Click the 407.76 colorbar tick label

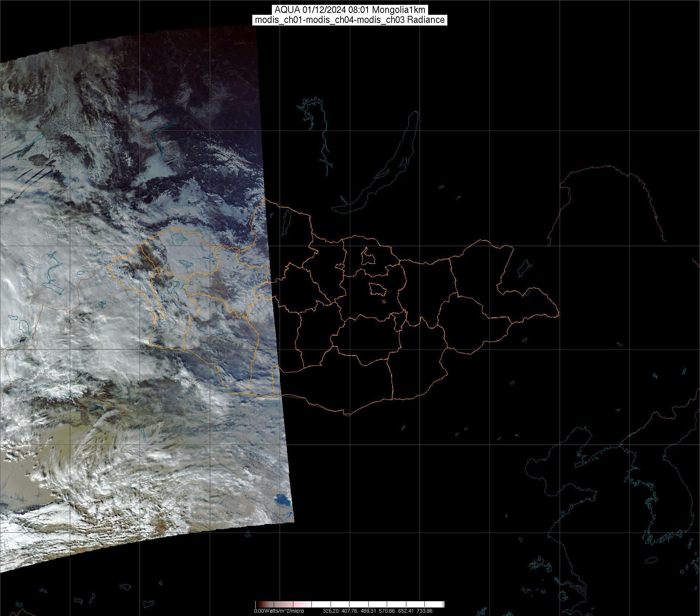[349, 611]
